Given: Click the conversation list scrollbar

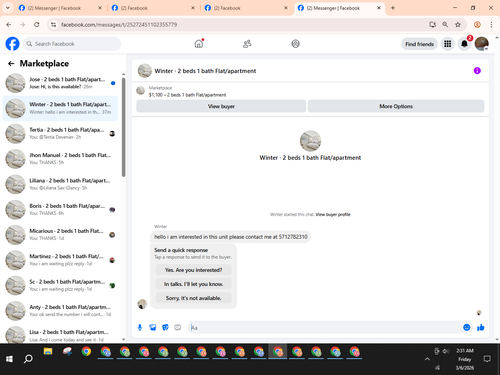Looking at the screenshot, I should coord(124,127).
